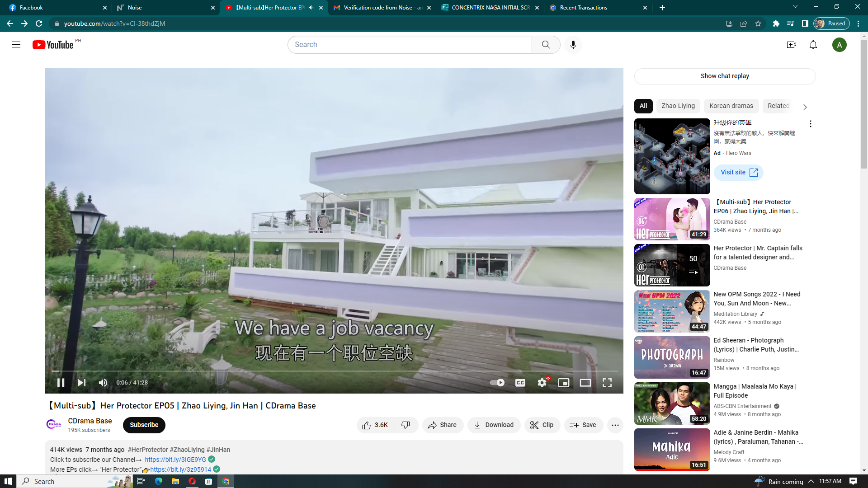This screenshot has height=488, width=868.
Task: Bookmark this page with the star
Action: coord(758,23)
